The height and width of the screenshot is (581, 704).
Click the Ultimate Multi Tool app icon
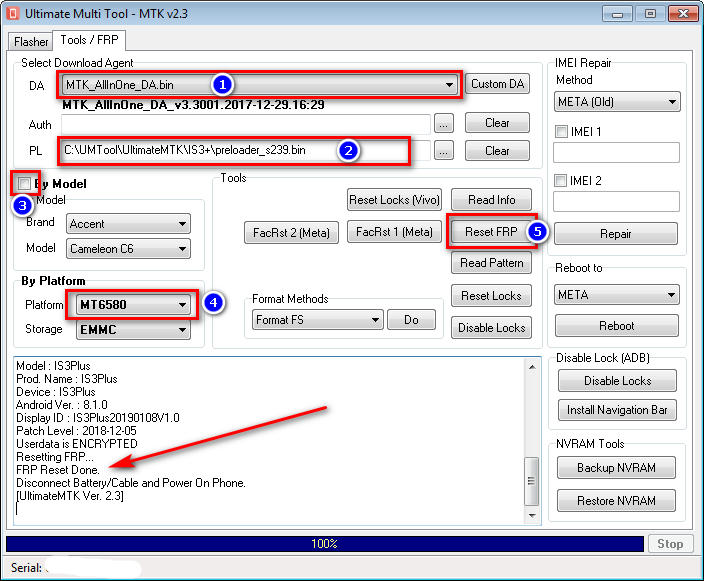click(x=12, y=13)
